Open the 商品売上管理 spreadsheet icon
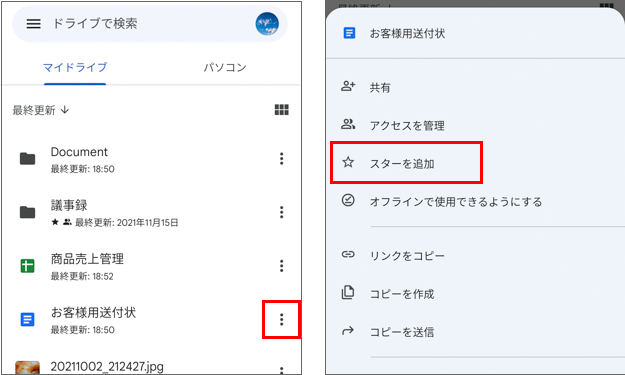Image resolution: width=625 pixels, height=375 pixels. click(28, 266)
